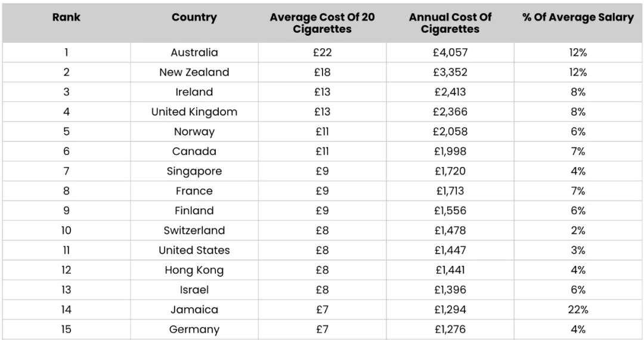644x340 pixels.
Task: Click the Singapore country cell
Action: 194,171
